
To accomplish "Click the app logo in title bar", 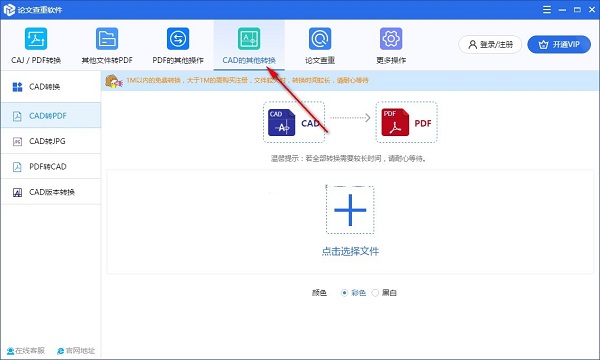I will point(9,10).
